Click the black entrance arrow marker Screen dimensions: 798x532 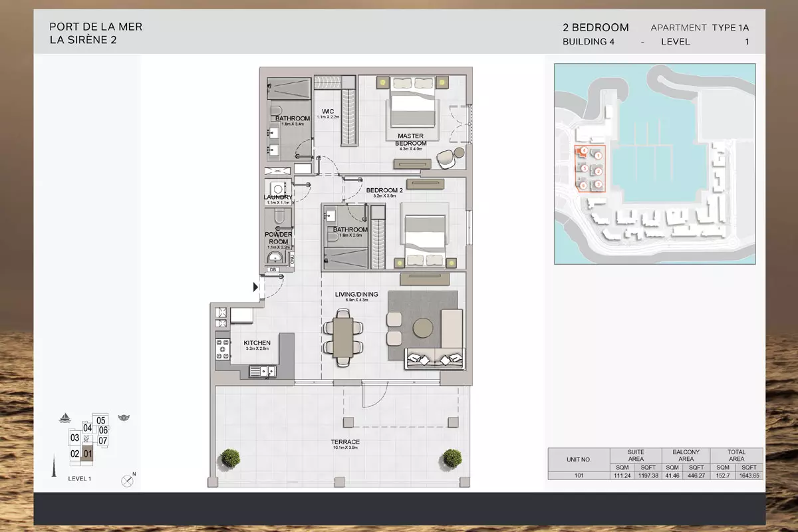point(255,287)
